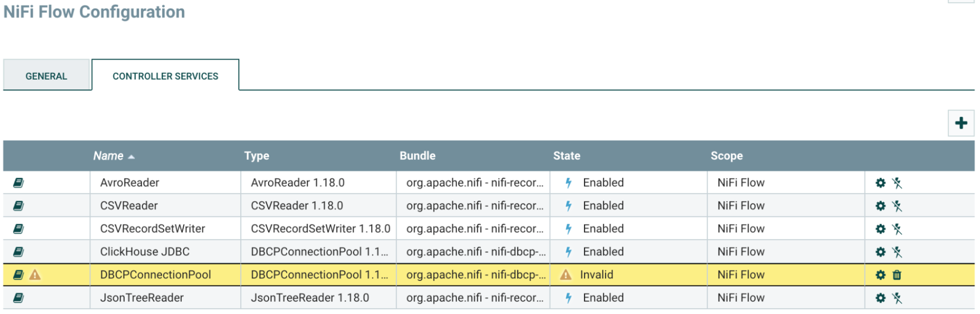Select the JsonTreeReader row name
This screenshot has height=314, width=980.
(x=142, y=298)
